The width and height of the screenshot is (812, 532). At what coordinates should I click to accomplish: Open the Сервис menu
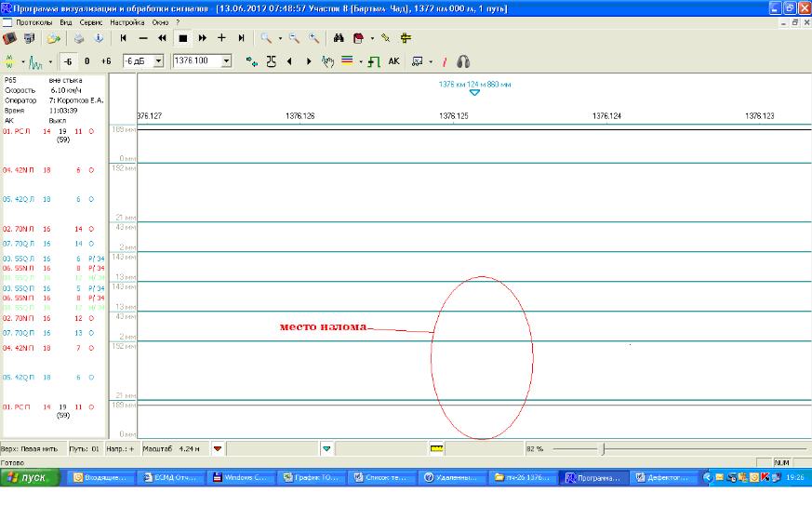point(91,21)
